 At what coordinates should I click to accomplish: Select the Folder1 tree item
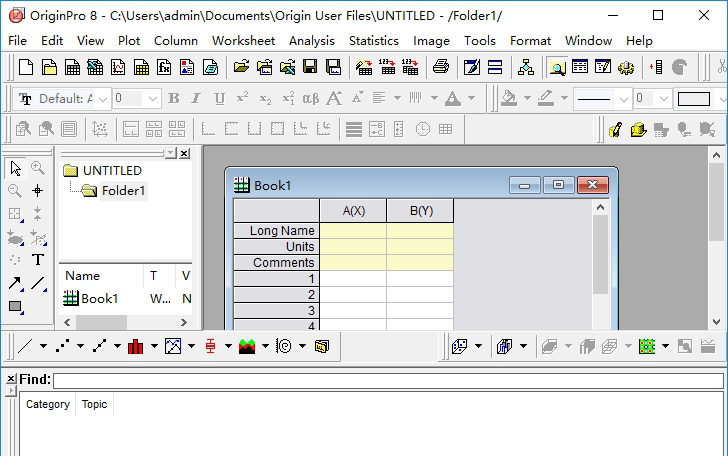pos(123,191)
